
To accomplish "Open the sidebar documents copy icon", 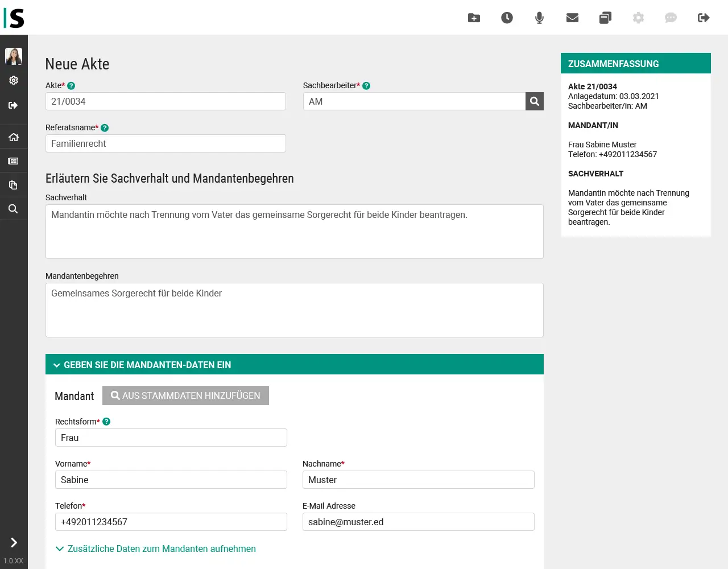I will click(x=14, y=185).
